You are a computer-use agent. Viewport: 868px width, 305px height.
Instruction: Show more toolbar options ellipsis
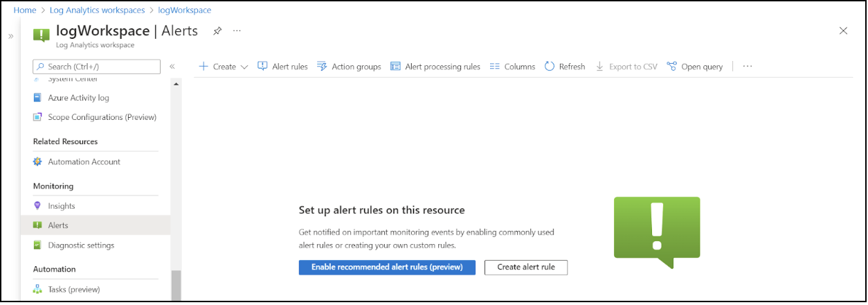pos(748,67)
